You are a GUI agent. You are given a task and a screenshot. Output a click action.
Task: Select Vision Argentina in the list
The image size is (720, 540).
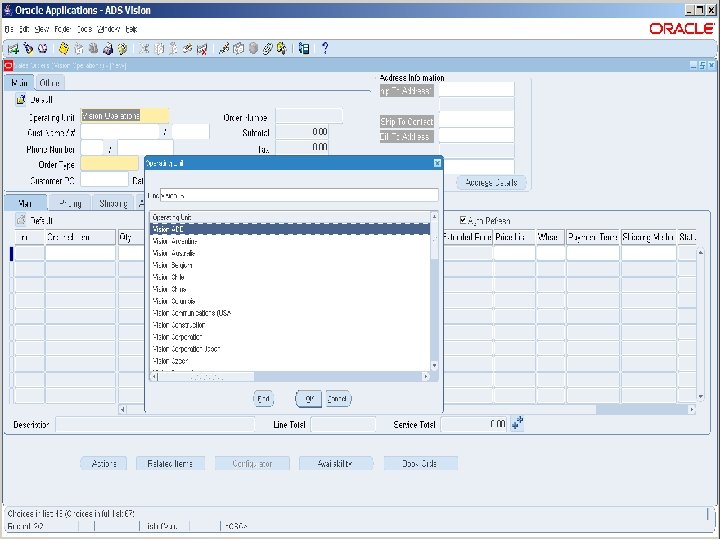click(x=290, y=241)
